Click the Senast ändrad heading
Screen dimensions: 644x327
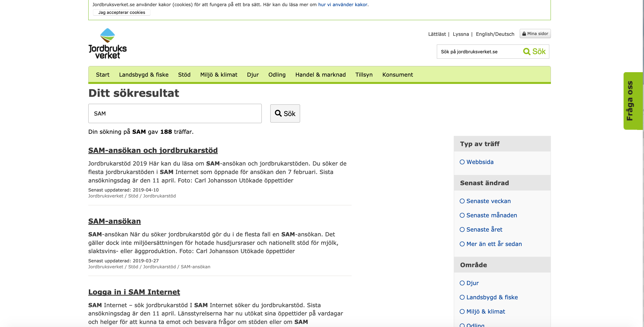click(484, 183)
